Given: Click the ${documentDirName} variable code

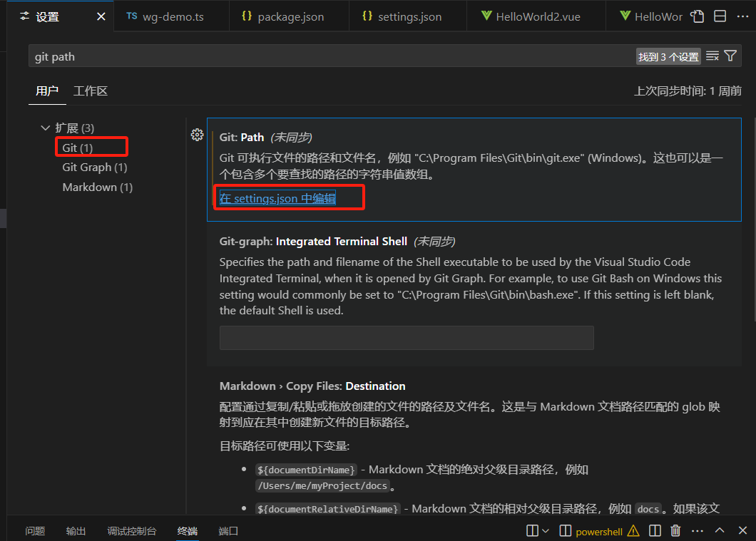Looking at the screenshot, I should pos(306,470).
